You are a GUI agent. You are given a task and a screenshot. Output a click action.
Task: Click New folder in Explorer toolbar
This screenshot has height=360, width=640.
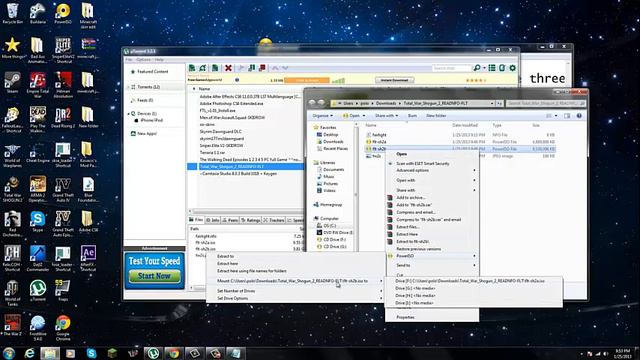(x=436, y=116)
